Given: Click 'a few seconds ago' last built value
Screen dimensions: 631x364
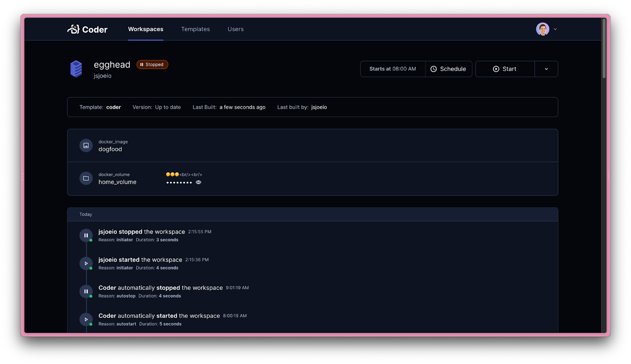Looking at the screenshot, I should point(243,107).
